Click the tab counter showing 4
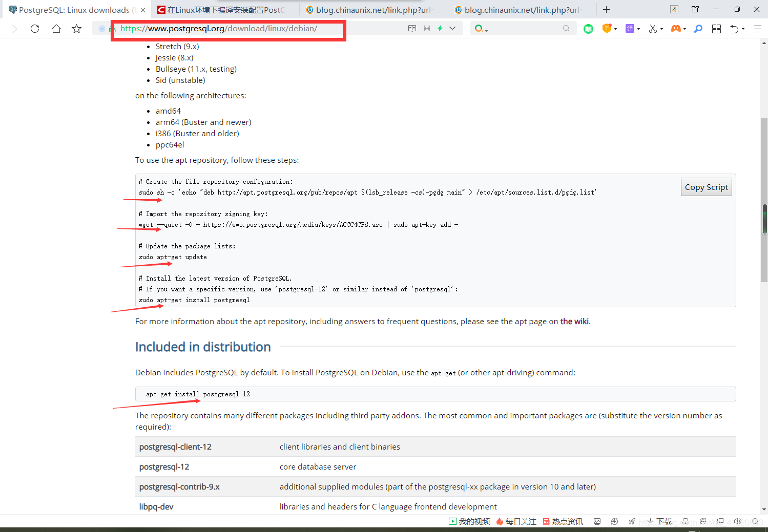Screen dimensions: 768x532 pyautogui.click(x=674, y=9)
